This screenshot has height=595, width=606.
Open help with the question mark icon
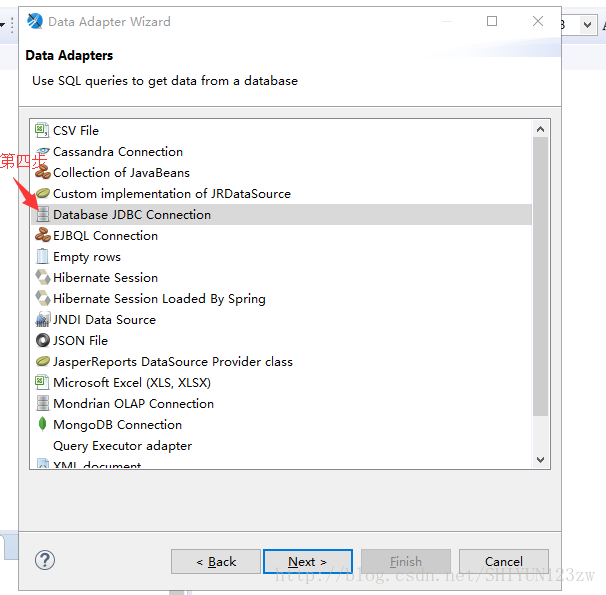click(x=45, y=560)
